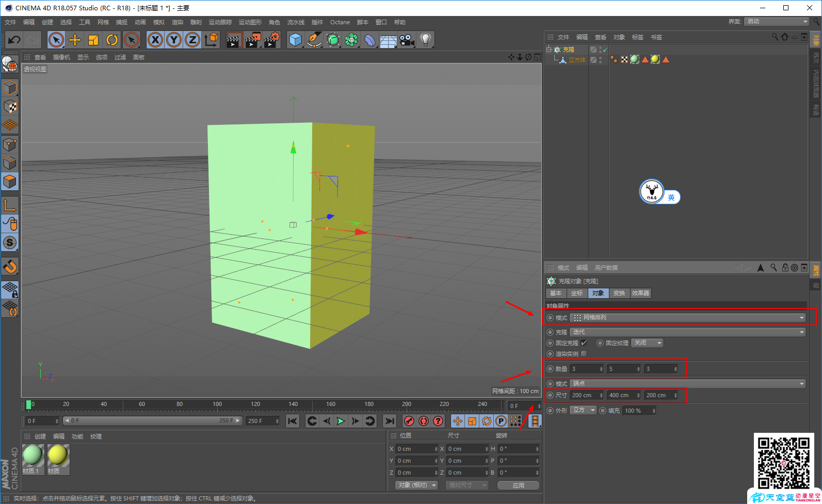Click the first 数量 count field
This screenshot has height=504, width=822.
click(x=587, y=369)
